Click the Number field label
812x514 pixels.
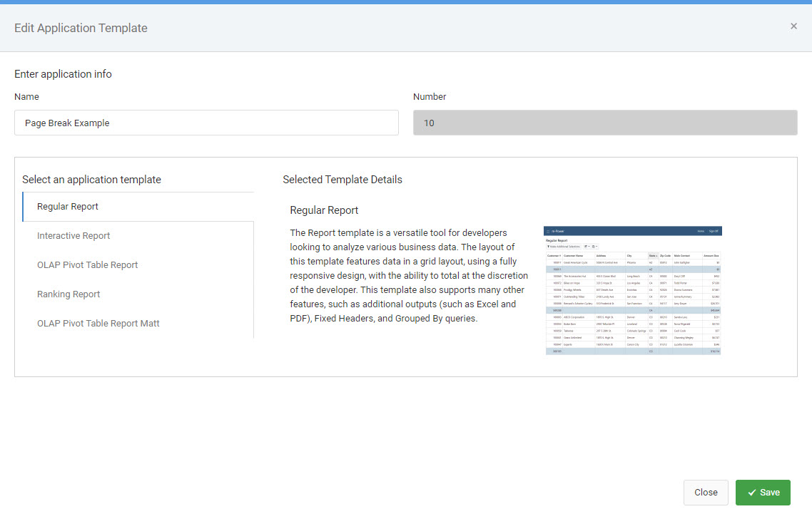click(430, 97)
